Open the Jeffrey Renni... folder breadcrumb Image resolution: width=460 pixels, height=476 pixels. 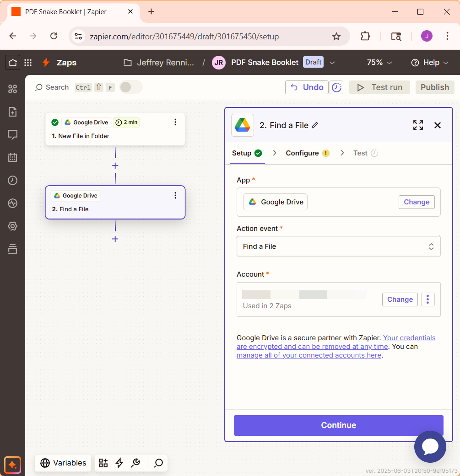(x=159, y=63)
